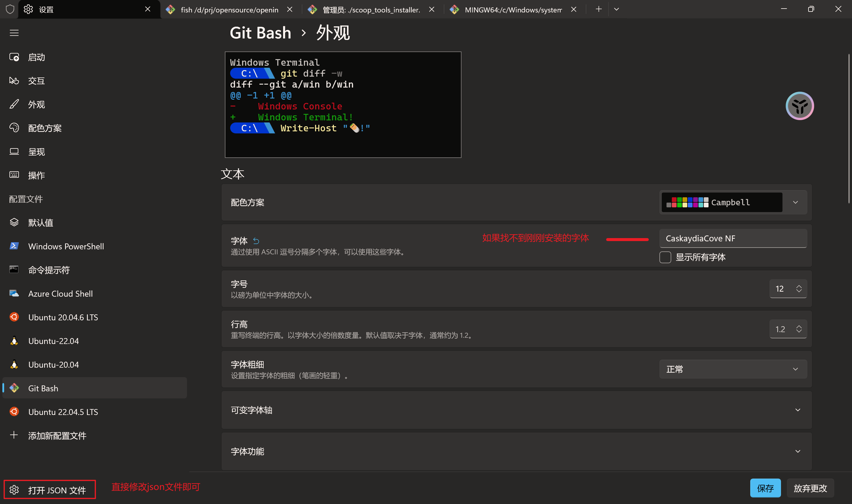
Task: Select the Windows PowerShell profile
Action: coord(95,246)
